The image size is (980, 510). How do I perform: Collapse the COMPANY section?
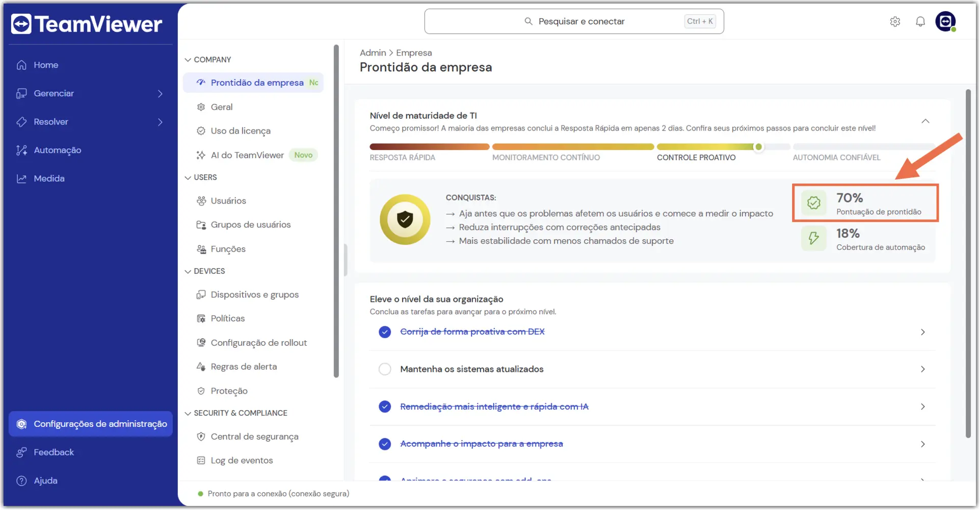pyautogui.click(x=188, y=60)
